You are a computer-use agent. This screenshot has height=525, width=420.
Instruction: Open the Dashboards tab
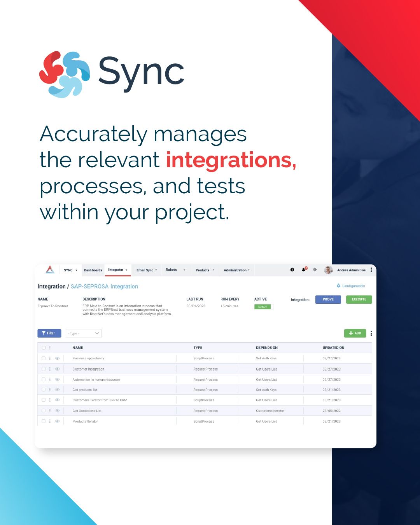click(x=93, y=270)
